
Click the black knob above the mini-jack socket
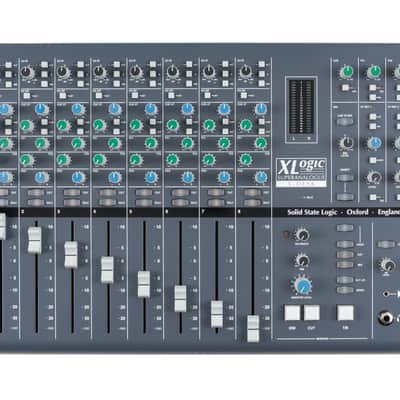tap(388, 265)
